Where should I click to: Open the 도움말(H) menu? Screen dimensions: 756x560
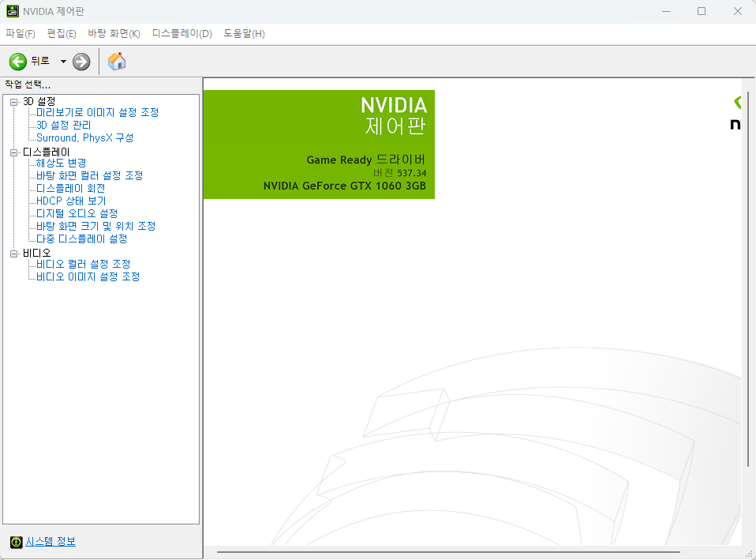(x=244, y=34)
